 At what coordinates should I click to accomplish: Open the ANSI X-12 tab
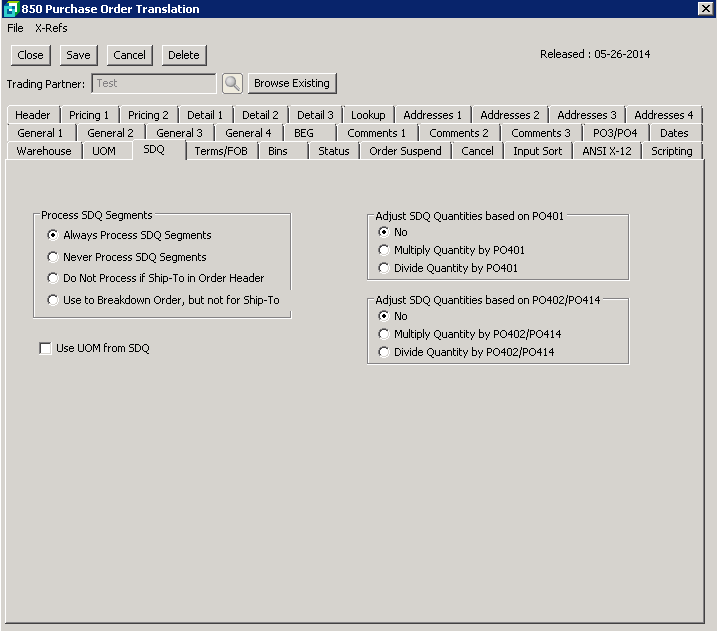pyautogui.click(x=606, y=151)
